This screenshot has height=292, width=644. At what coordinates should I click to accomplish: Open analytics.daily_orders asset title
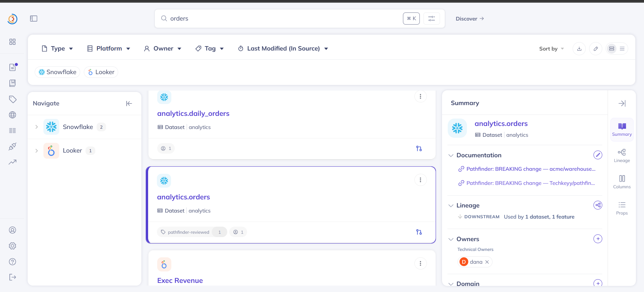coord(193,113)
